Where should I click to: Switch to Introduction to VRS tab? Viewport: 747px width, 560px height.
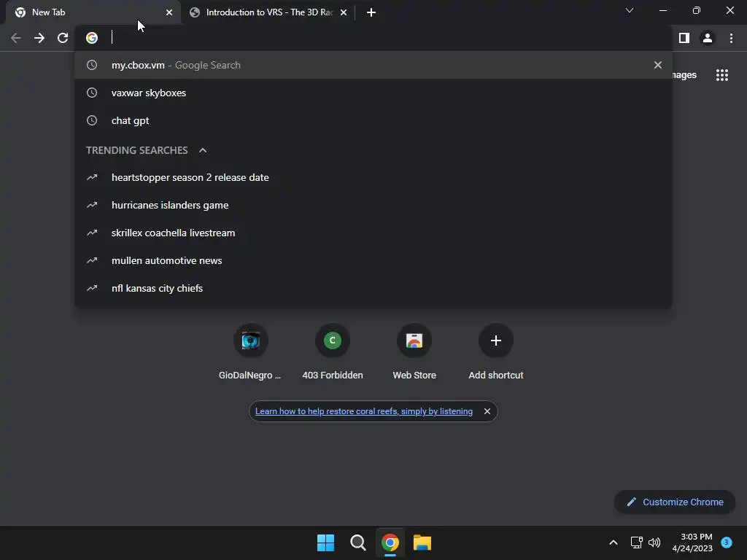[x=268, y=12]
